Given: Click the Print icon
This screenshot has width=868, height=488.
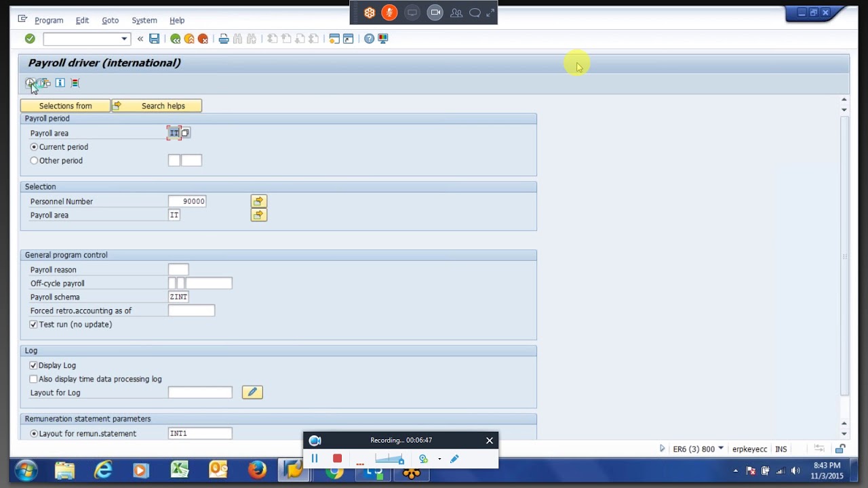Looking at the screenshot, I should [224, 39].
